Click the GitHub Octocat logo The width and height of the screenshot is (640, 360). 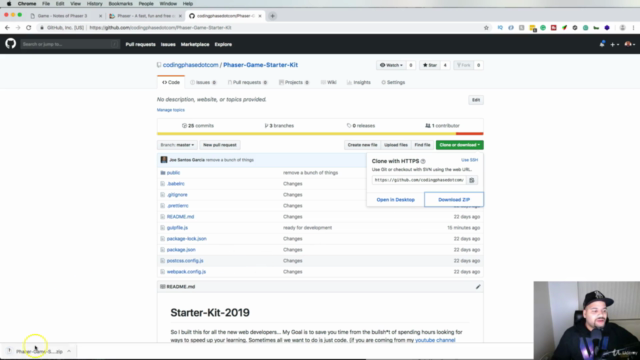(11, 44)
